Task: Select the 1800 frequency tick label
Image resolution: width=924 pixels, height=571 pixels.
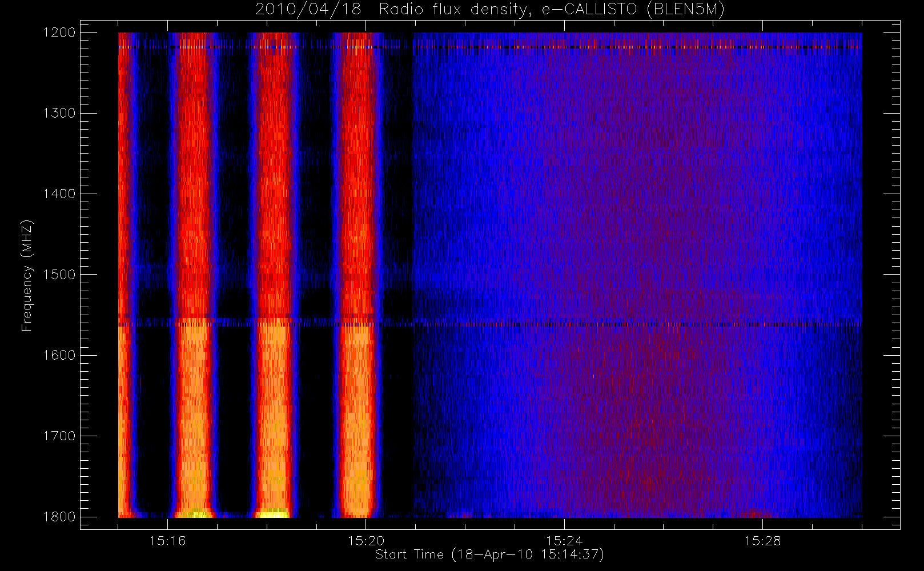Action: (x=59, y=517)
